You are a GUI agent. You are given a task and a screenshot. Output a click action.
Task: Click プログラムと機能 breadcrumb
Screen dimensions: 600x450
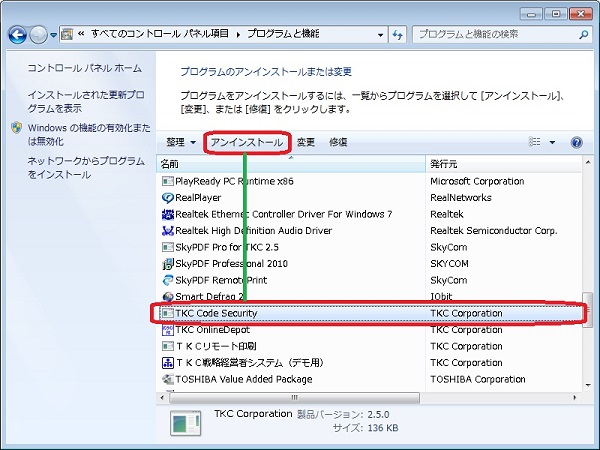click(x=283, y=34)
